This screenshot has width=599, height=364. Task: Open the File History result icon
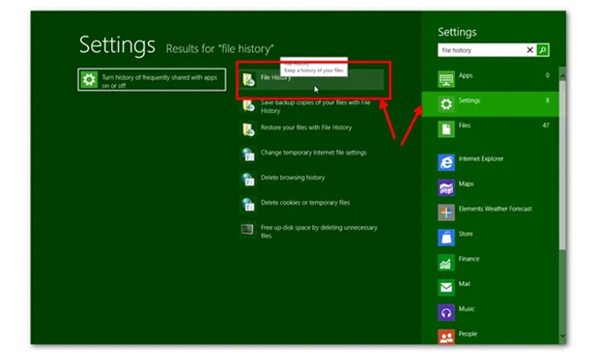(x=248, y=80)
